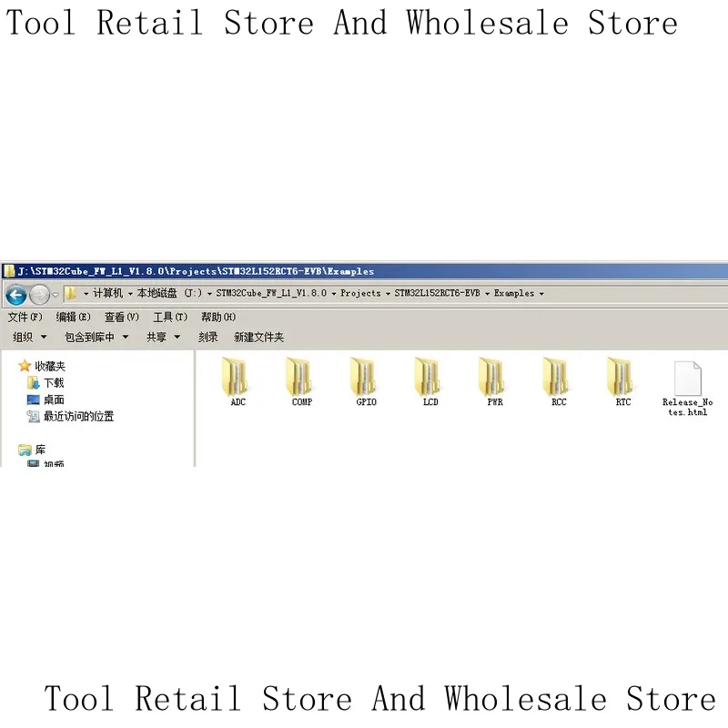
Task: Open the COMP folder
Action: pyautogui.click(x=302, y=381)
